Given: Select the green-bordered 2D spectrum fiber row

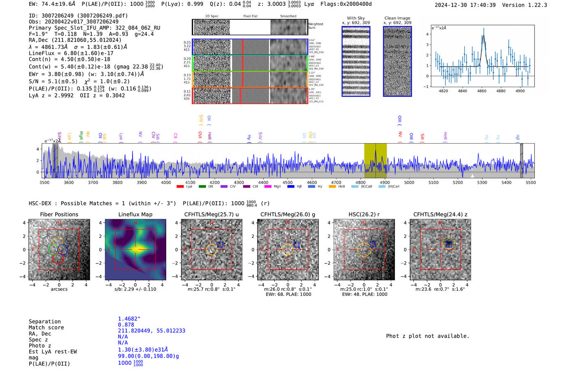Looking at the screenshot, I should point(250,63).
